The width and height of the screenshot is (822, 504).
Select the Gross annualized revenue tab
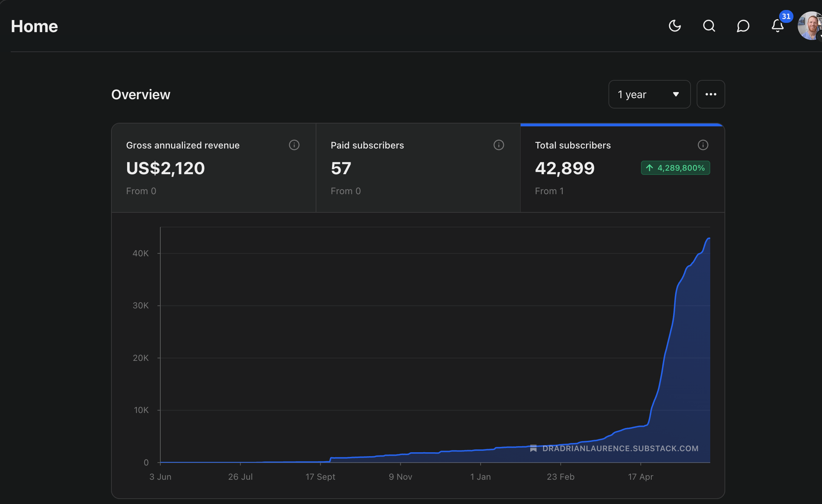coord(214,168)
